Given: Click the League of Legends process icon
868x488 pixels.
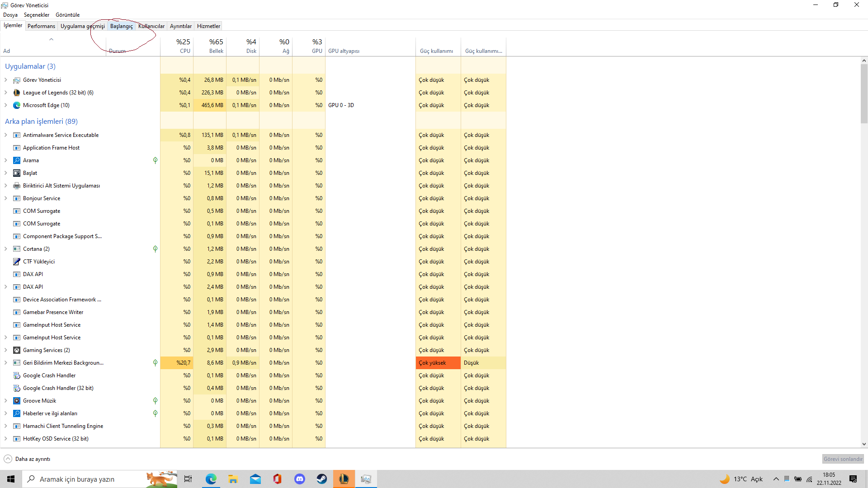Looking at the screenshot, I should click(17, 93).
